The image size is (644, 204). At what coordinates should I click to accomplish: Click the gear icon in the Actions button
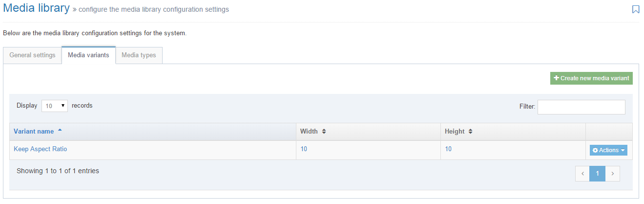click(x=595, y=150)
